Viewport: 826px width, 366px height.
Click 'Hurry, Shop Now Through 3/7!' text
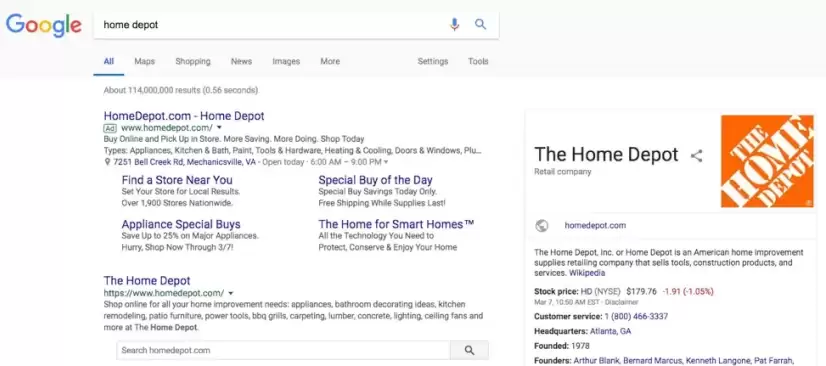[x=177, y=247]
